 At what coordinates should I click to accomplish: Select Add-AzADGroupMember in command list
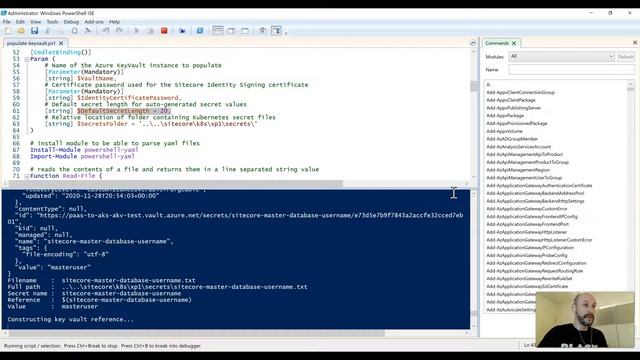point(512,139)
